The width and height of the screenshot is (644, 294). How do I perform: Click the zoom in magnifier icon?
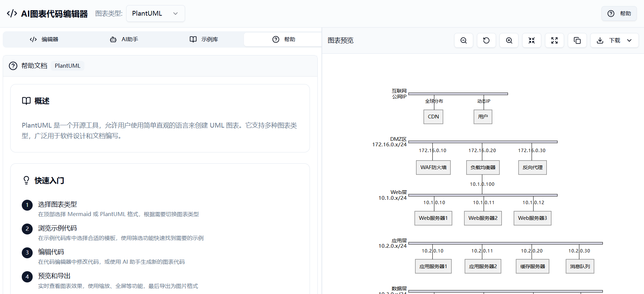[x=509, y=40]
